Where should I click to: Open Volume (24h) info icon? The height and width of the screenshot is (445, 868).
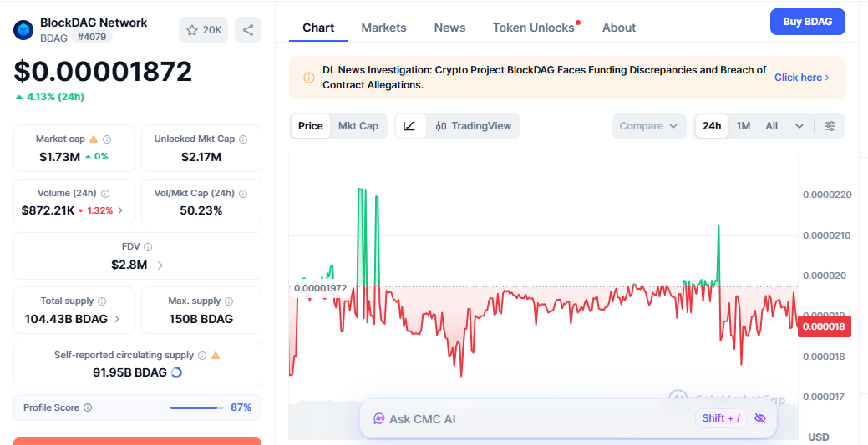pos(105,193)
